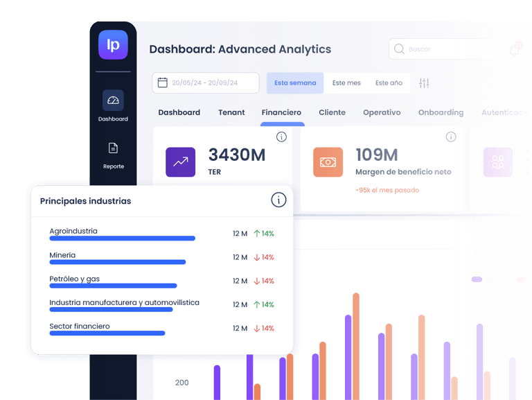The image size is (532, 400).
Task: Click the Sector financiero progress bar
Action: click(x=107, y=333)
